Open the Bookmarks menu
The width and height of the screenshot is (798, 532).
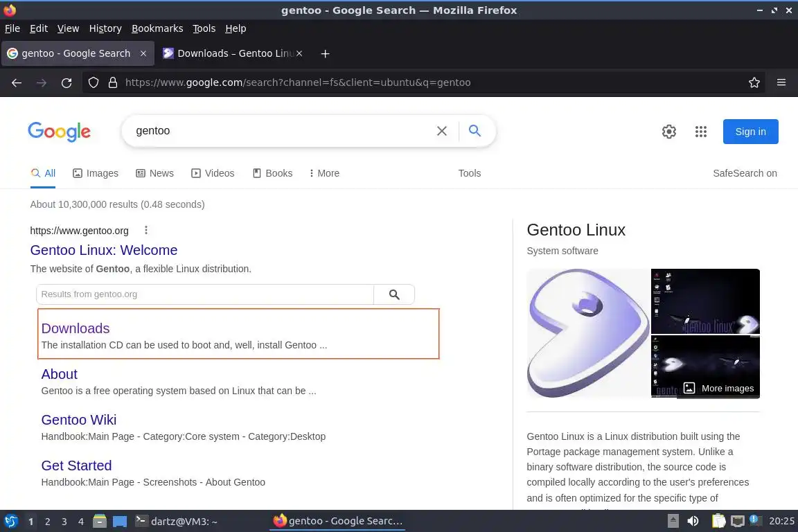point(157,28)
